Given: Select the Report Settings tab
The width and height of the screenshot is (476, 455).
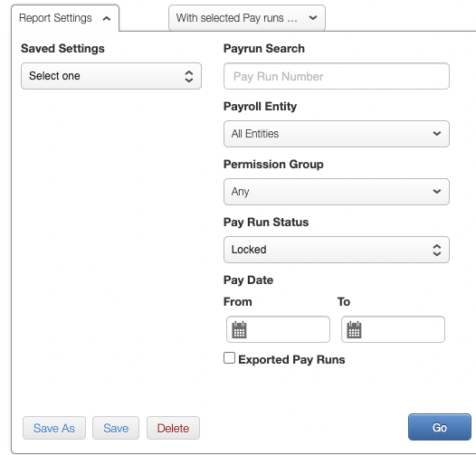Looking at the screenshot, I should [x=65, y=18].
